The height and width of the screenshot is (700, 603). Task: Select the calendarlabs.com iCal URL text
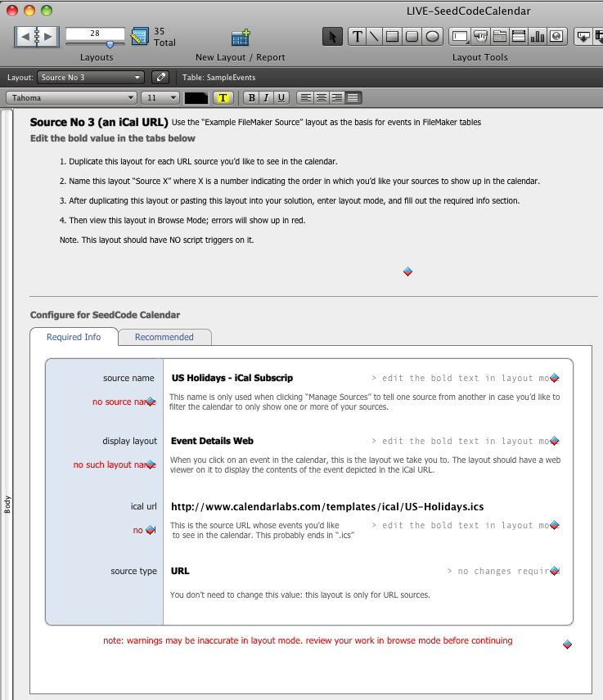pyautogui.click(x=327, y=507)
